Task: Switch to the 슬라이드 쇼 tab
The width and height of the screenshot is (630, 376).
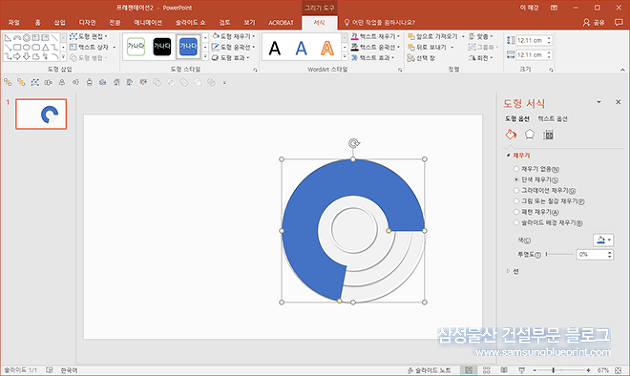Action: pyautogui.click(x=190, y=22)
